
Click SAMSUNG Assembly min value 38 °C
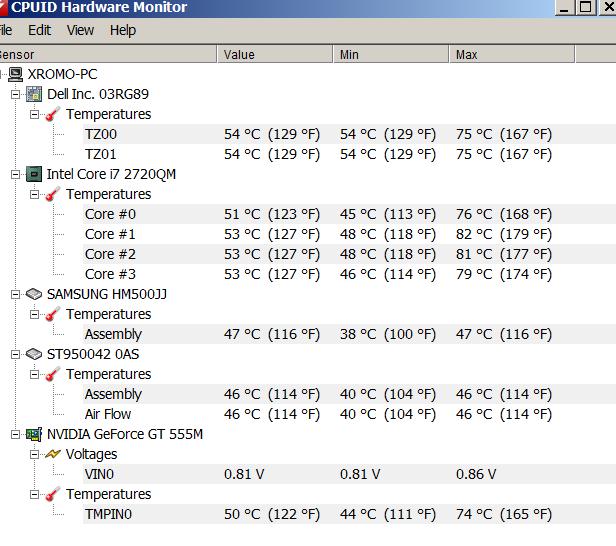[388, 334]
